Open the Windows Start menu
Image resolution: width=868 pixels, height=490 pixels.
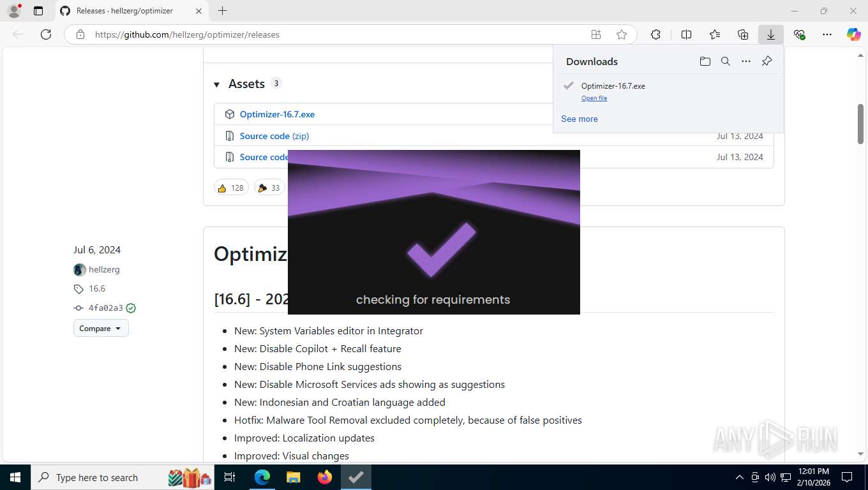15,477
